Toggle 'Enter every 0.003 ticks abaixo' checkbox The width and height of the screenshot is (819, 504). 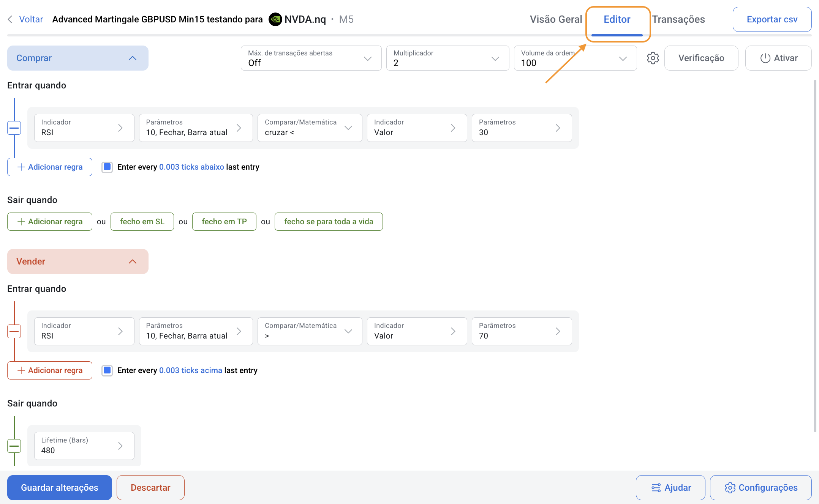tap(107, 167)
